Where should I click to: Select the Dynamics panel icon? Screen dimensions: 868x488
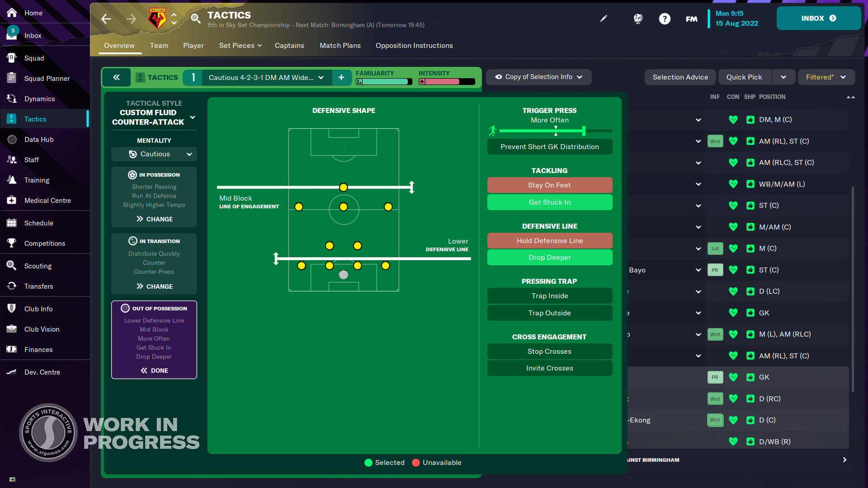[12, 99]
